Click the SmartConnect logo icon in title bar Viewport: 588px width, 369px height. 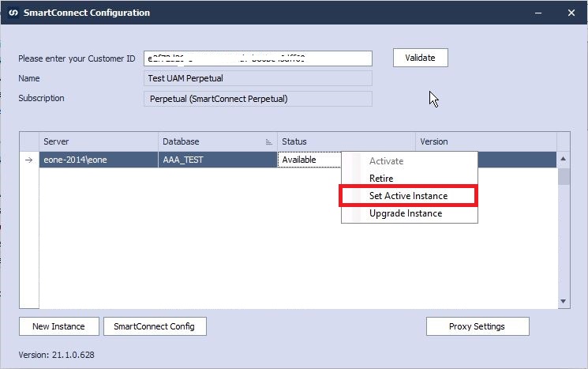tap(13, 13)
